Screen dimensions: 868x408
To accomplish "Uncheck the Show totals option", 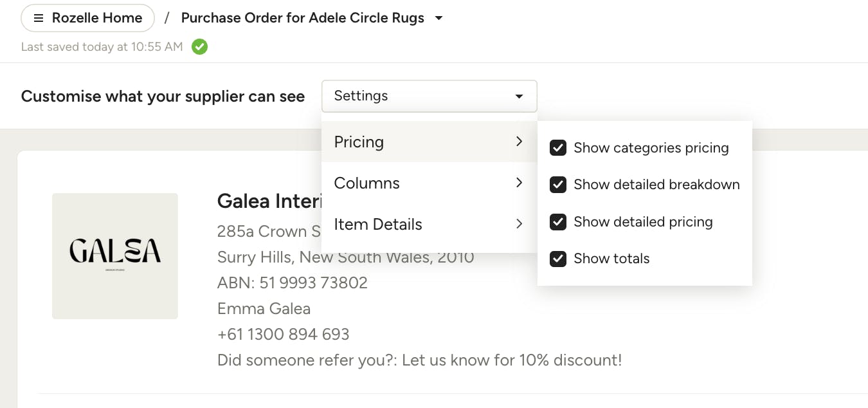I will [558, 259].
